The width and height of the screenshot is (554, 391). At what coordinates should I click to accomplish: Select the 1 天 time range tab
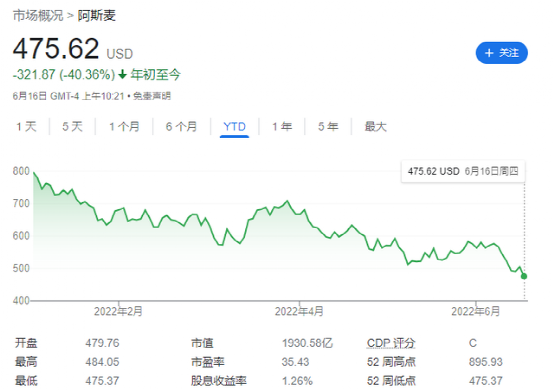(26, 126)
